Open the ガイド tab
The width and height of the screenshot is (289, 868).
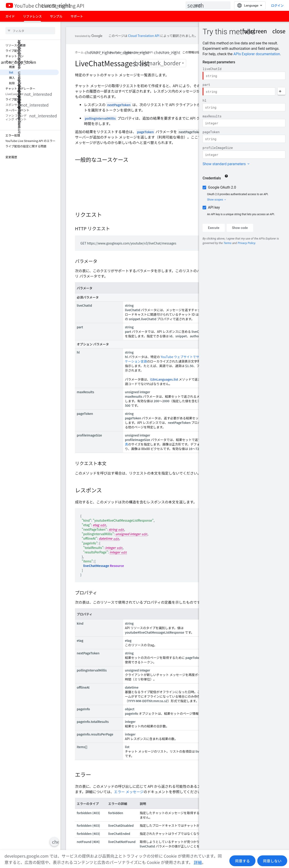[10, 16]
